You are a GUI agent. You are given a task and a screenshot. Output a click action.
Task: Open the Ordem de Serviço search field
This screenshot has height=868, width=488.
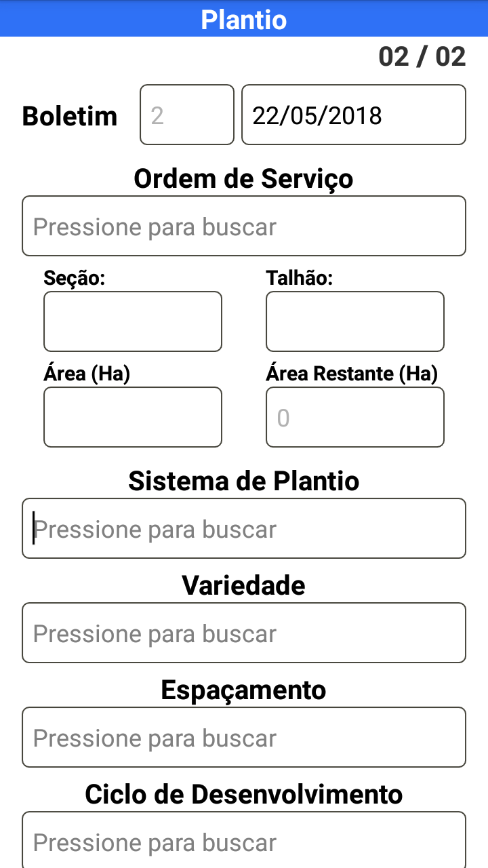[x=244, y=226]
